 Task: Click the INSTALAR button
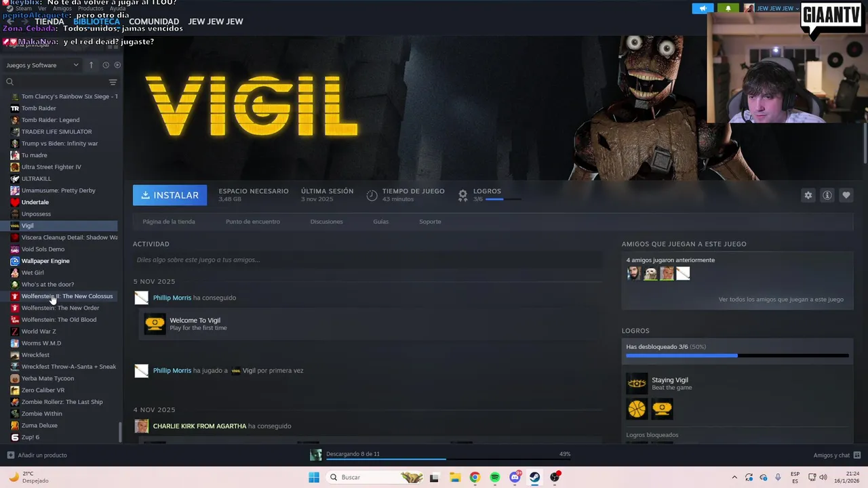pyautogui.click(x=170, y=195)
